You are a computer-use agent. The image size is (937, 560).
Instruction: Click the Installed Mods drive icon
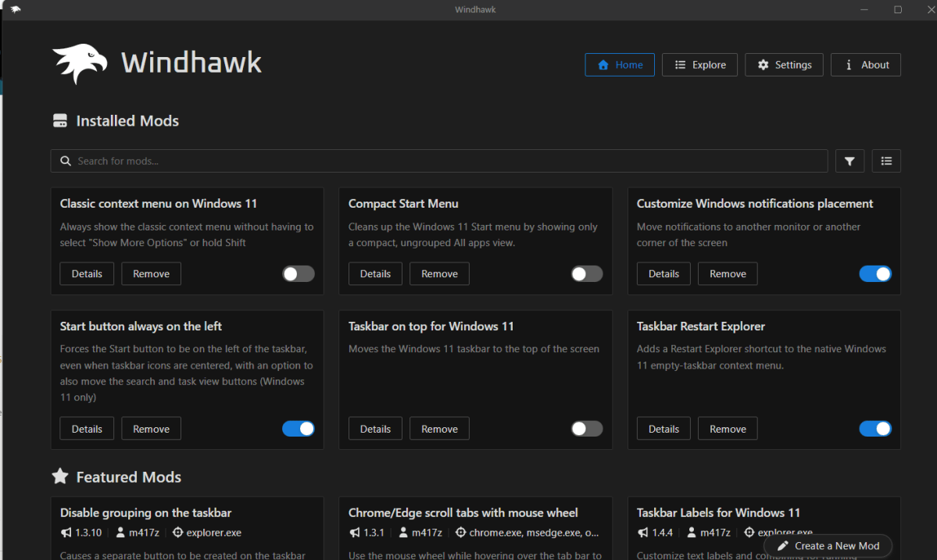60,120
